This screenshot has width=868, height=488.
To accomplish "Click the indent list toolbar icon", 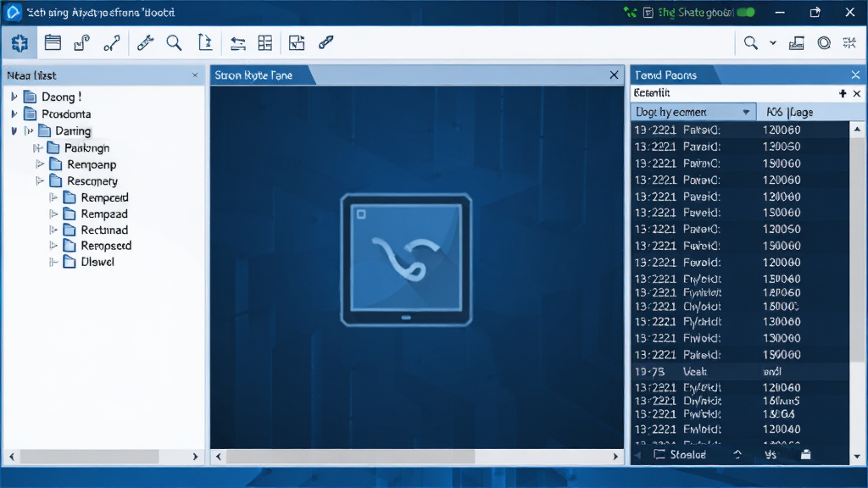I will coord(238,42).
